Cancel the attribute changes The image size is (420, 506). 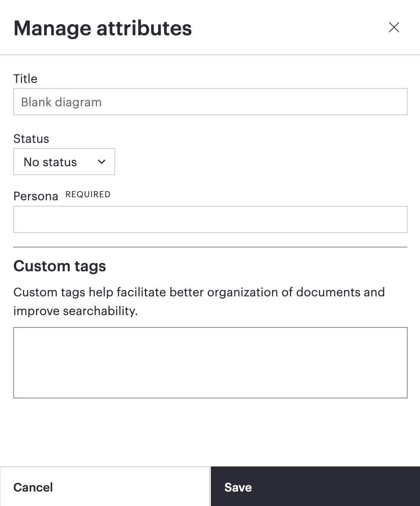click(105, 486)
